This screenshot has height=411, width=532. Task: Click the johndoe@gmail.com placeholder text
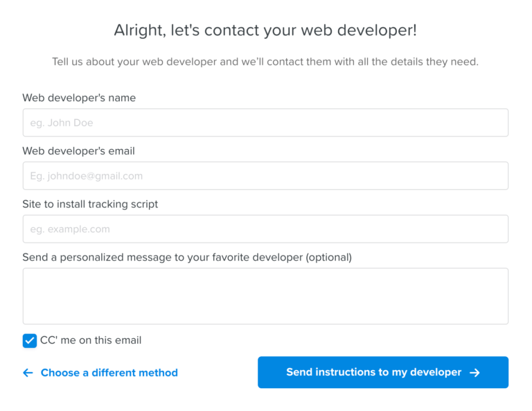[86, 176]
